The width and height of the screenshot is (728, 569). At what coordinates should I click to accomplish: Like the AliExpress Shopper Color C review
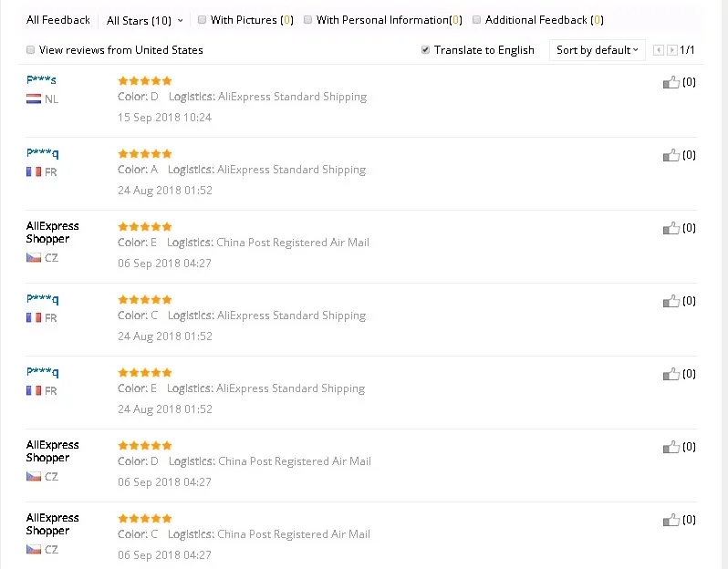671,520
